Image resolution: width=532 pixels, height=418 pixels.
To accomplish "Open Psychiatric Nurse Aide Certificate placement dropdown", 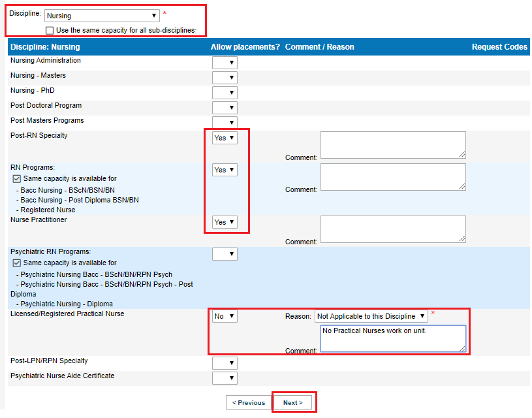I will [x=225, y=378].
